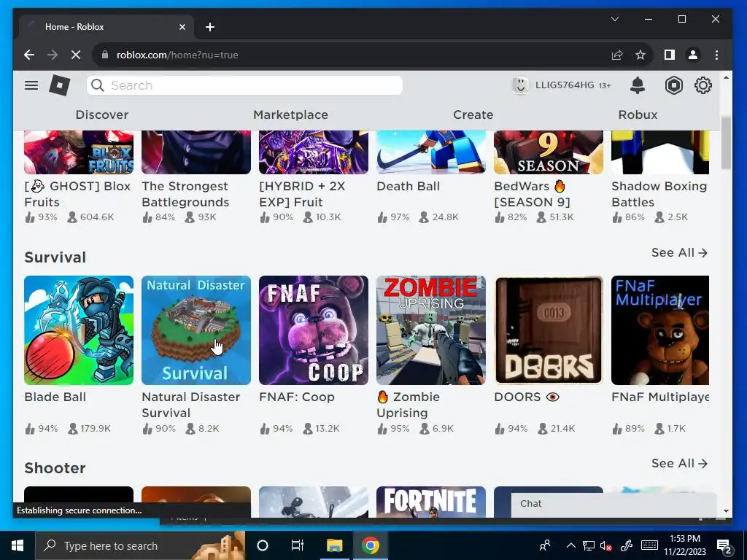Screen dimensions: 747x560
Task: Open Task View on the taskbar
Action: [x=298, y=545]
